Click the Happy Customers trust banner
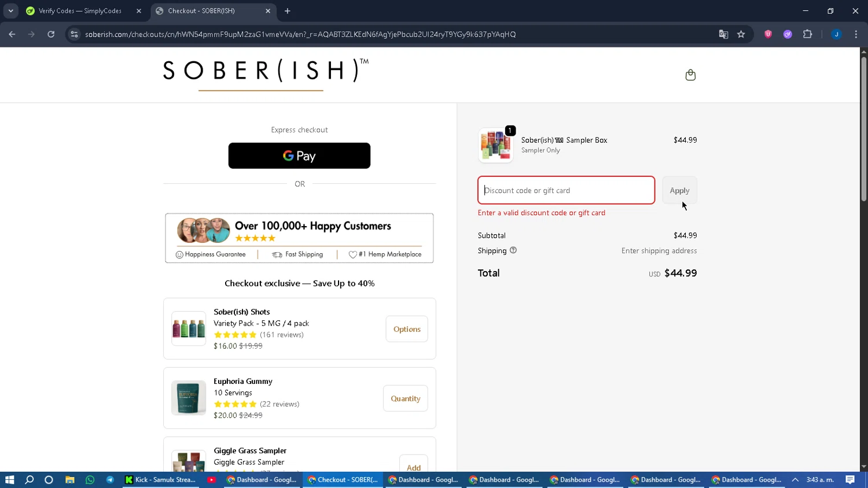The width and height of the screenshot is (868, 488). 299,238
